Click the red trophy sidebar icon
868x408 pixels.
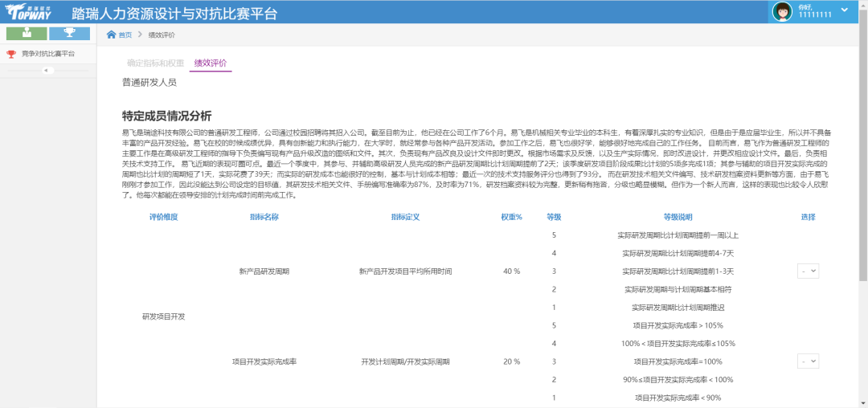click(x=10, y=54)
